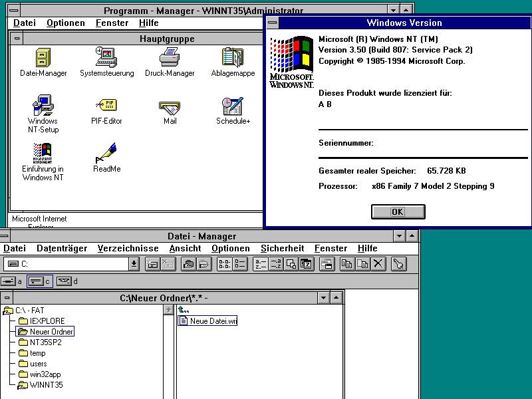The image size is (532, 399).
Task: Select the WINNT35 folder in the tree
Action: pyautogui.click(x=47, y=385)
